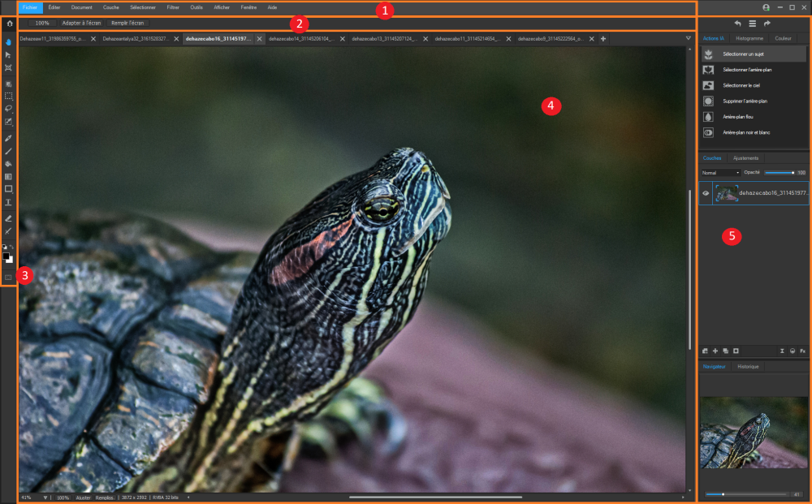Click the add layer plus icon
Image resolution: width=812 pixels, height=504 pixels.
[x=715, y=351]
